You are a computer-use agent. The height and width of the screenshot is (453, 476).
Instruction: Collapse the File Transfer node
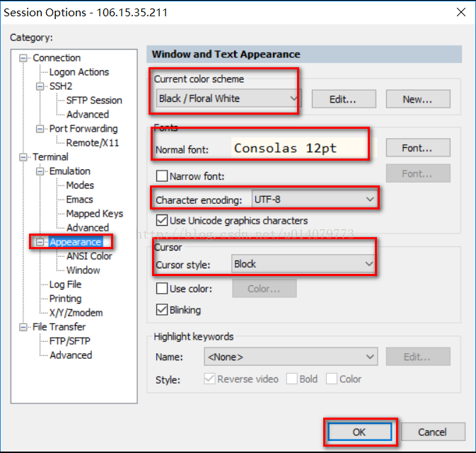23,327
